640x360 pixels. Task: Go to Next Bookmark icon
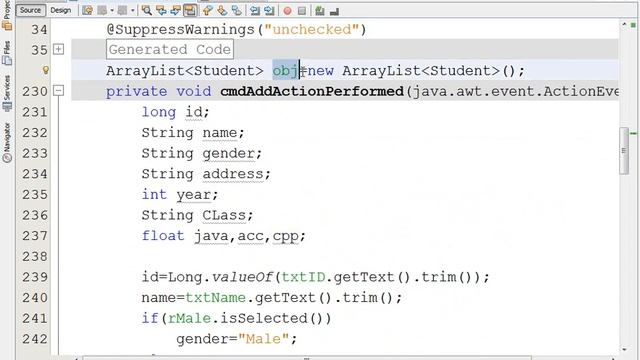tap(222, 11)
